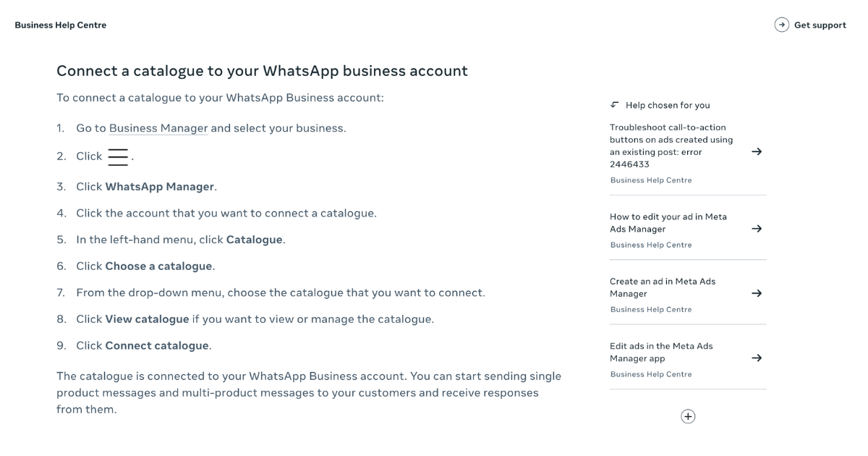868x456 pixels.
Task: Click the arrow for 'Create an ad in Meta Ads Manager'
Action: tap(757, 292)
